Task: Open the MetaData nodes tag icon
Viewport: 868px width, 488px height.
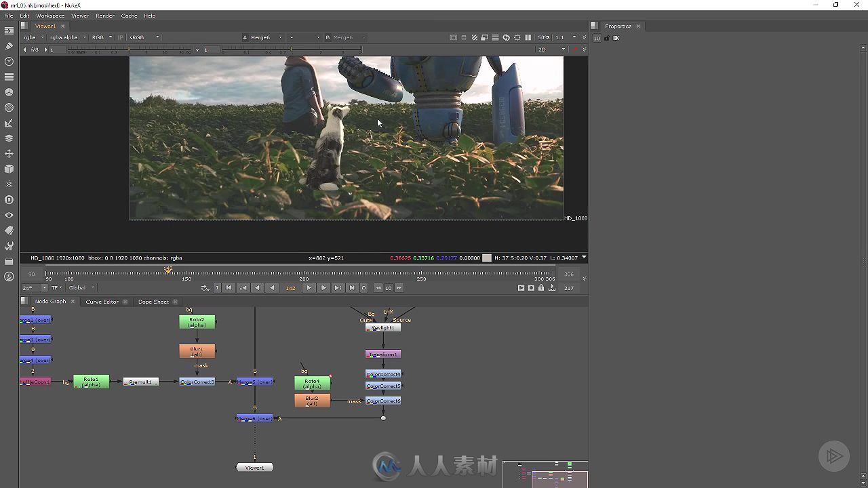Action: click(9, 230)
